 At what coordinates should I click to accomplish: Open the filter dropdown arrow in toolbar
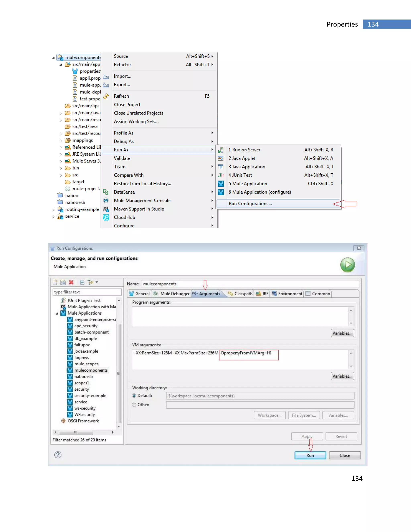point(97,282)
